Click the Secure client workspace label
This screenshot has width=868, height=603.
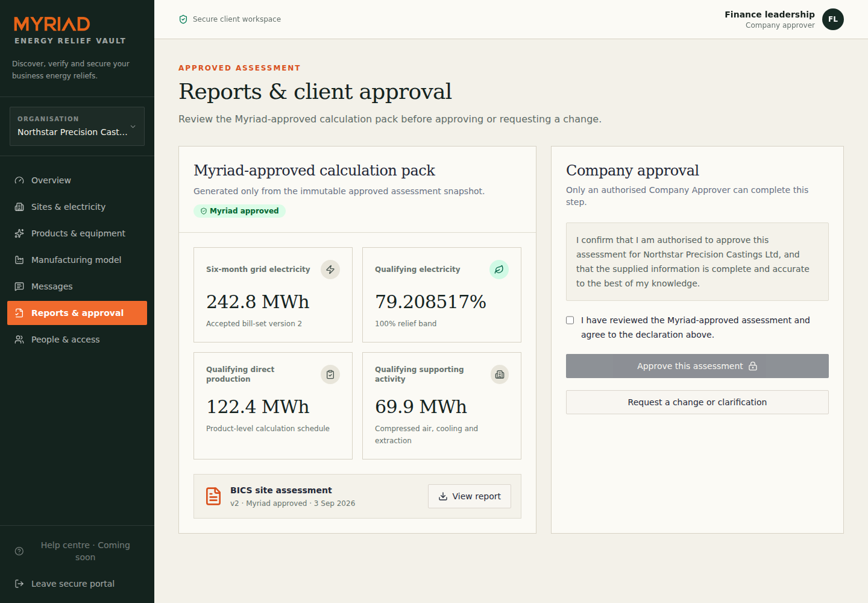click(237, 19)
